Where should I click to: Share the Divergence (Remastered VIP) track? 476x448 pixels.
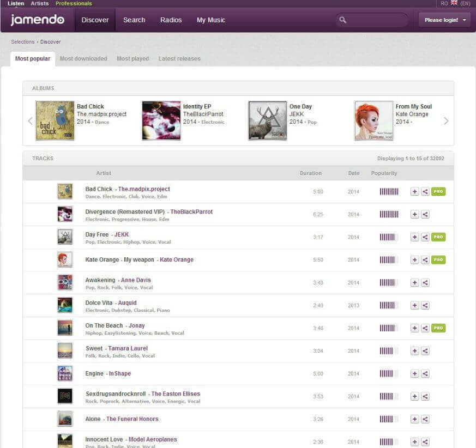[425, 214]
